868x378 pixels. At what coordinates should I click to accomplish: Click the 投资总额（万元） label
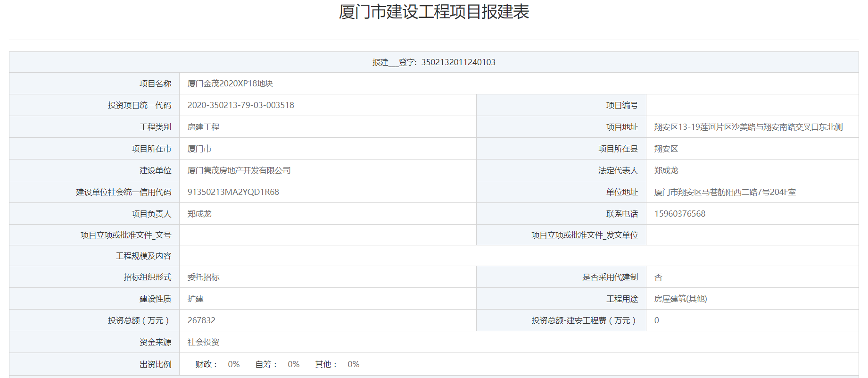click(x=139, y=320)
